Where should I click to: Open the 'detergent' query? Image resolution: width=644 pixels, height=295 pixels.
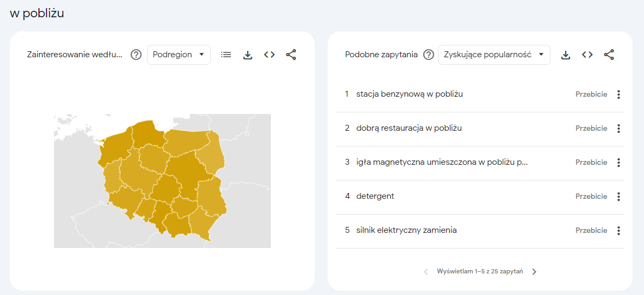pyautogui.click(x=375, y=197)
